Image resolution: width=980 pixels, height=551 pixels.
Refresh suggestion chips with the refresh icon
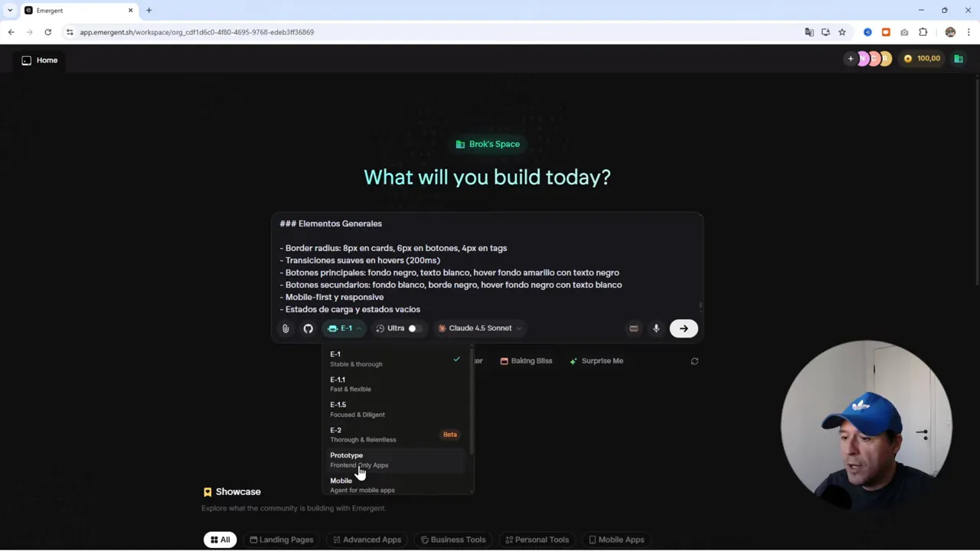[x=694, y=360]
